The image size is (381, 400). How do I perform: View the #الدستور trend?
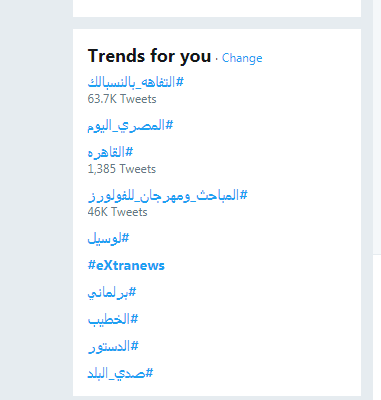click(113, 346)
